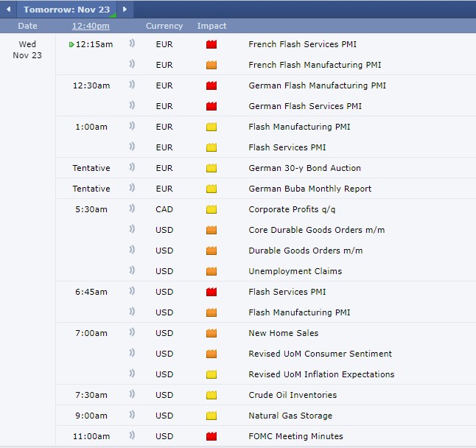Click yellow impact icon for Crude Oil Inventories
This screenshot has height=448, width=476.
pos(211,395)
